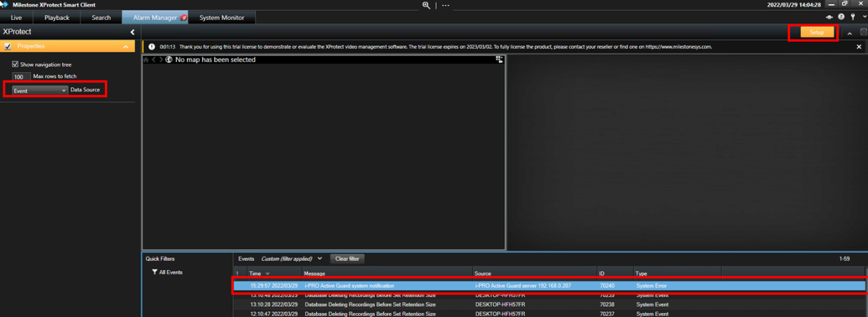Viewport: 868px width, 317px height.
Task: Click the fullscreen toggle icon beside Setup
Action: pos(863,32)
